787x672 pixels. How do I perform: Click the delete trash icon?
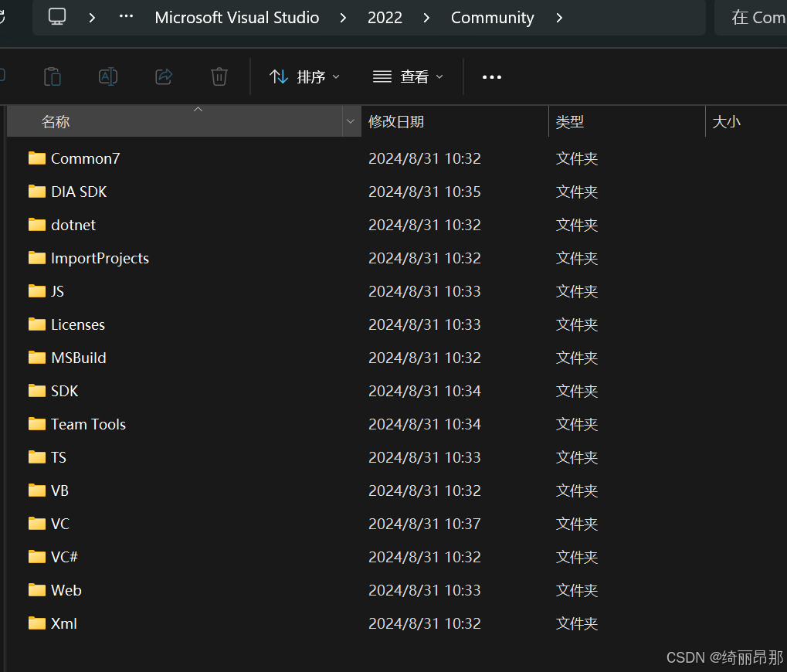(x=219, y=76)
